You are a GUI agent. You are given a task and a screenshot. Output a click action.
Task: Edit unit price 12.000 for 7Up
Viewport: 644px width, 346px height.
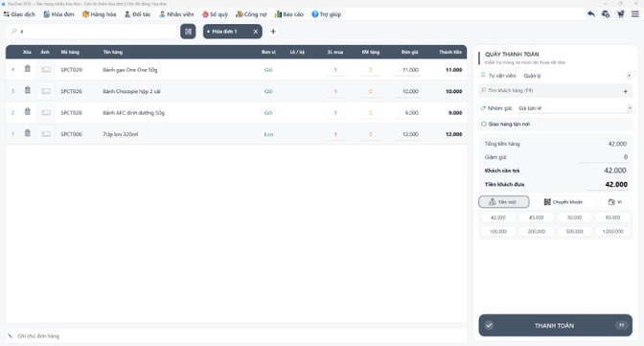[x=407, y=134]
